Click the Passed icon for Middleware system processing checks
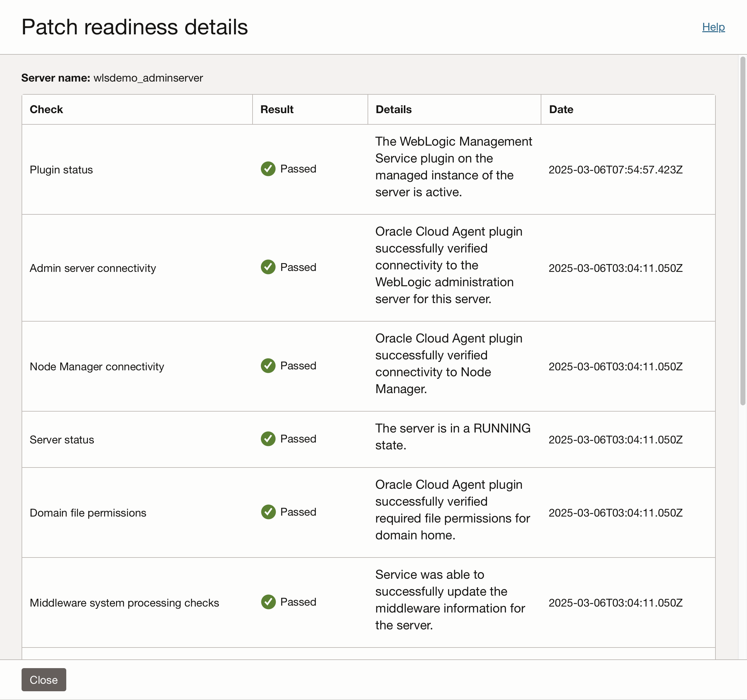Viewport: 747px width, 700px height. tap(268, 602)
